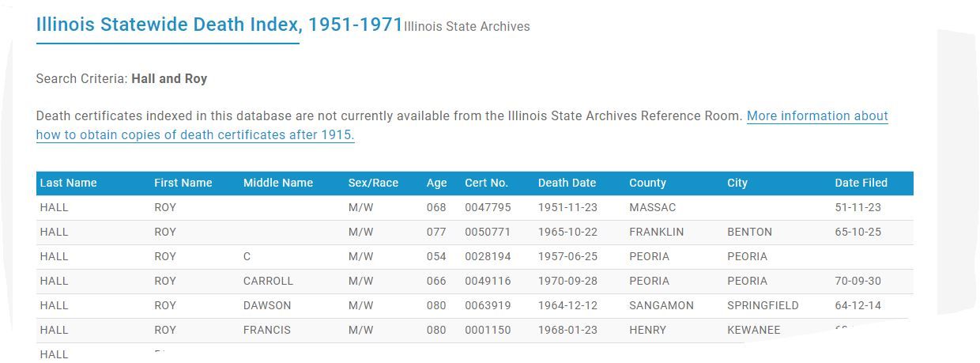The width and height of the screenshot is (980, 363).
Task: Click the Middle Name column header
Action: tap(278, 183)
